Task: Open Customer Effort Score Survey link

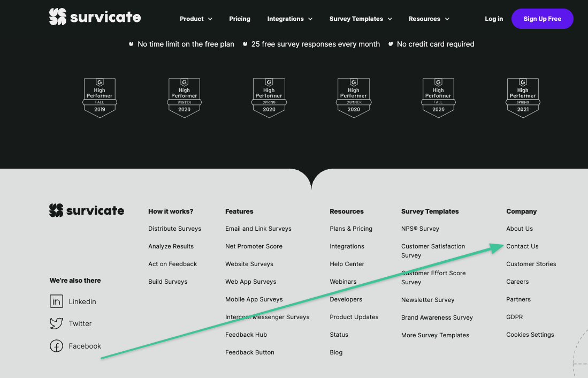Action: coord(433,277)
